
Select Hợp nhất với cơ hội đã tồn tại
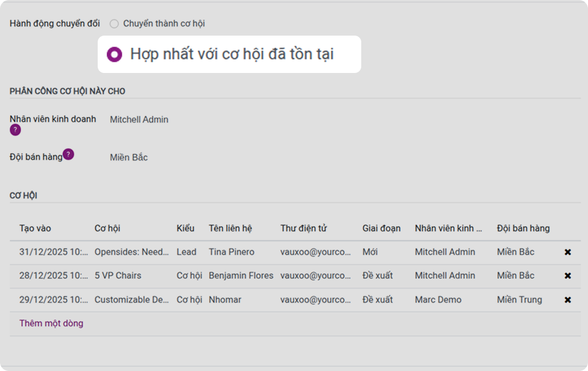[115, 54]
